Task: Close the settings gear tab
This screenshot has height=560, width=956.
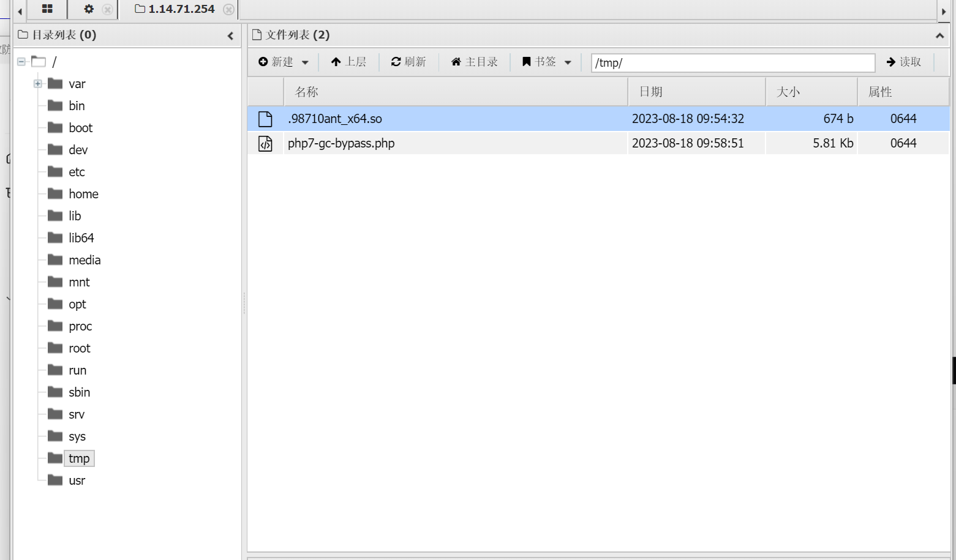Action: tap(107, 10)
